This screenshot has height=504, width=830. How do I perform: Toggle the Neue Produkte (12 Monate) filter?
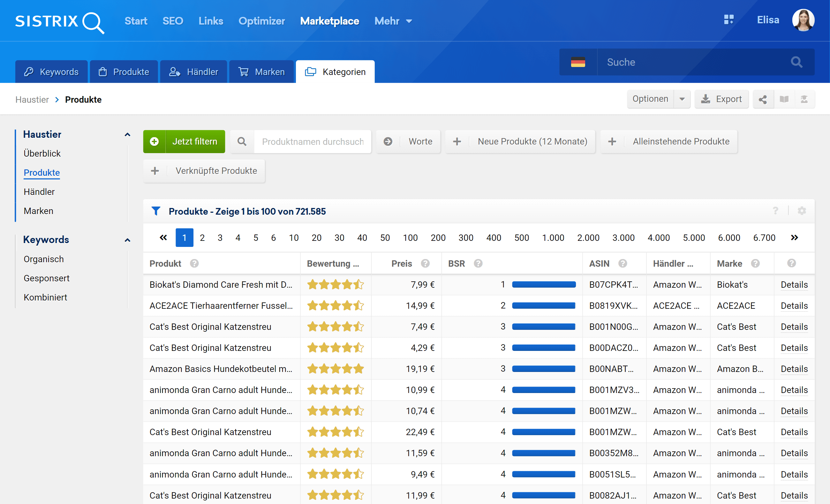pyautogui.click(x=520, y=142)
